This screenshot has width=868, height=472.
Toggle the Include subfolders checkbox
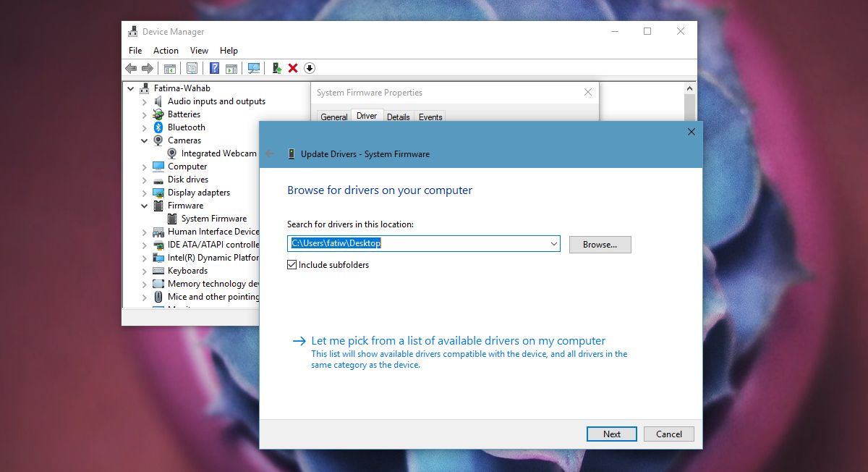[292, 265]
